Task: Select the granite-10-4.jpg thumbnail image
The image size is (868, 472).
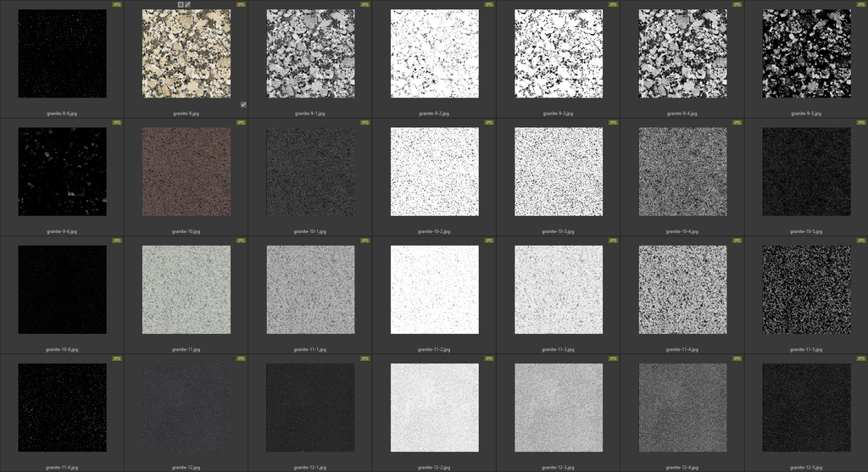Action: click(682, 171)
